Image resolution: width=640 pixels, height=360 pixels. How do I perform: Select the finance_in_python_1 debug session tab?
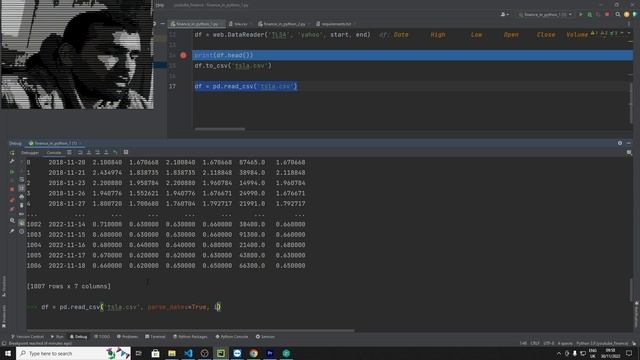pos(54,143)
